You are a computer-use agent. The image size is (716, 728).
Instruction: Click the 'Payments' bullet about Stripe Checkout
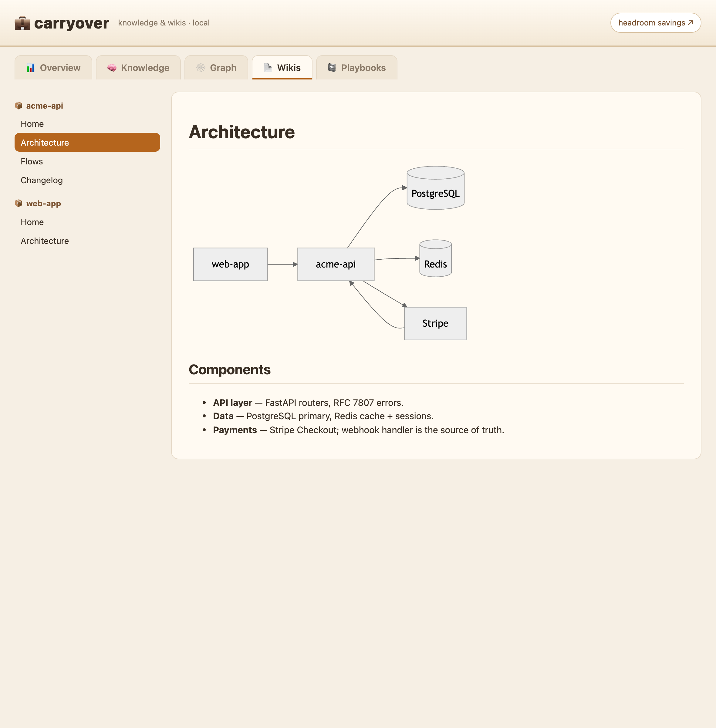pos(359,430)
